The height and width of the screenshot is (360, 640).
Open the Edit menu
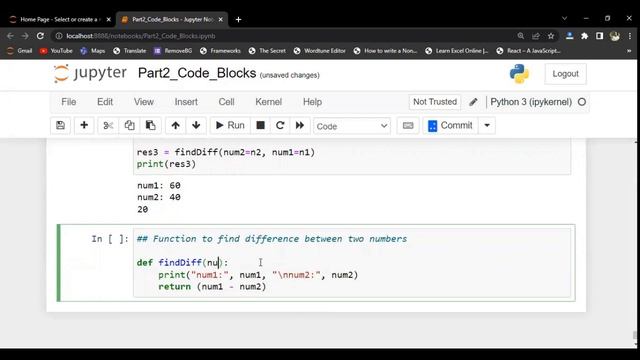(105, 102)
